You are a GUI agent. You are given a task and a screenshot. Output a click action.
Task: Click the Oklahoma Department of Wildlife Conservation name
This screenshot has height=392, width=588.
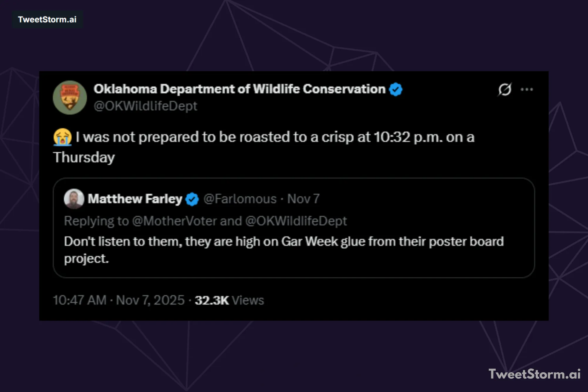[240, 88]
